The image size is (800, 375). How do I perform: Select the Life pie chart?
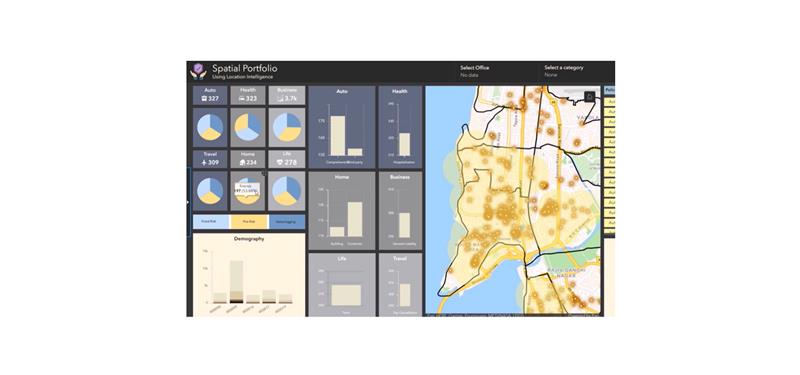(x=287, y=191)
